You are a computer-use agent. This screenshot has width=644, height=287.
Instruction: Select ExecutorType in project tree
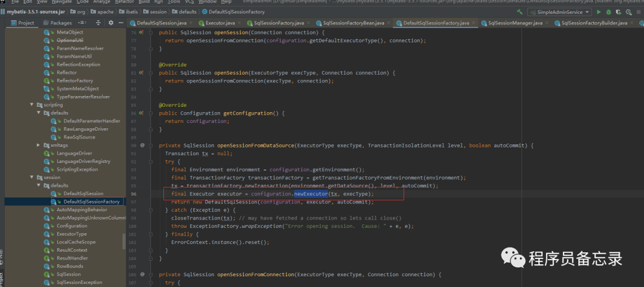pyautogui.click(x=72, y=234)
